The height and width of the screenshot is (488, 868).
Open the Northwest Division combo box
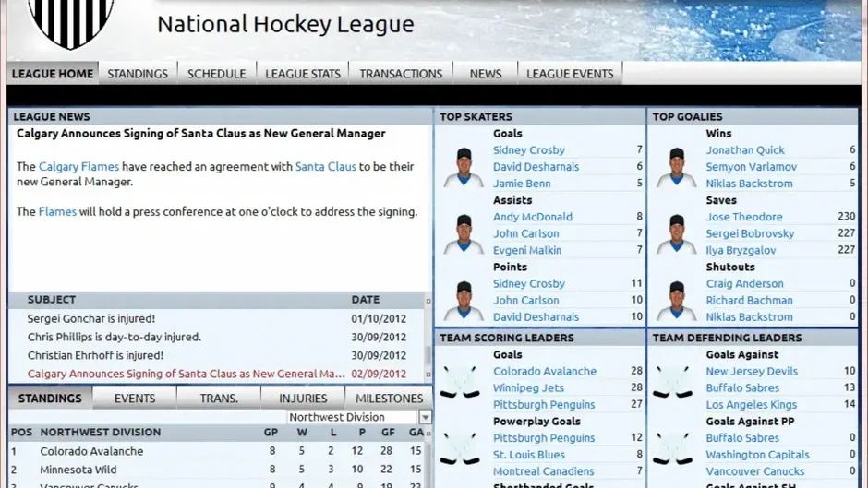(x=358, y=417)
